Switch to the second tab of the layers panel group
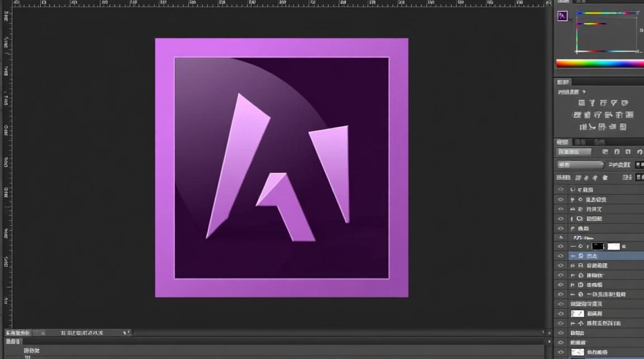Screen dimensions: 644x359 (580, 142)
